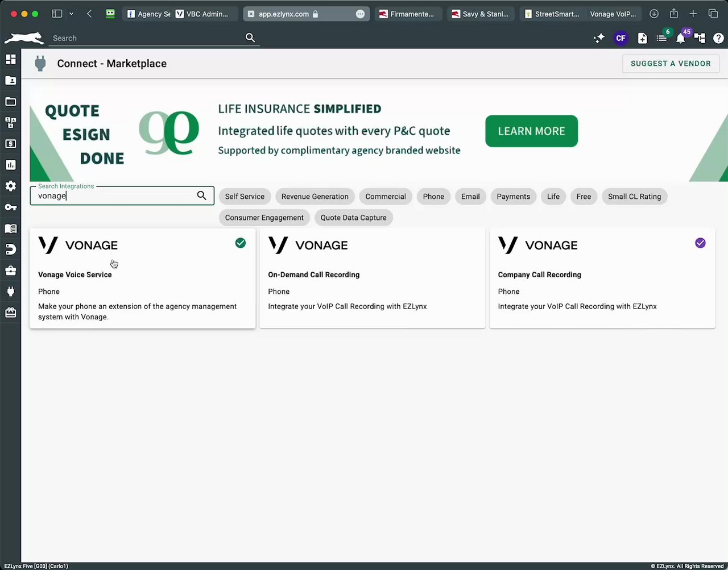
Task: Click the gift box icon in sidebar
Action: pyautogui.click(x=10, y=313)
